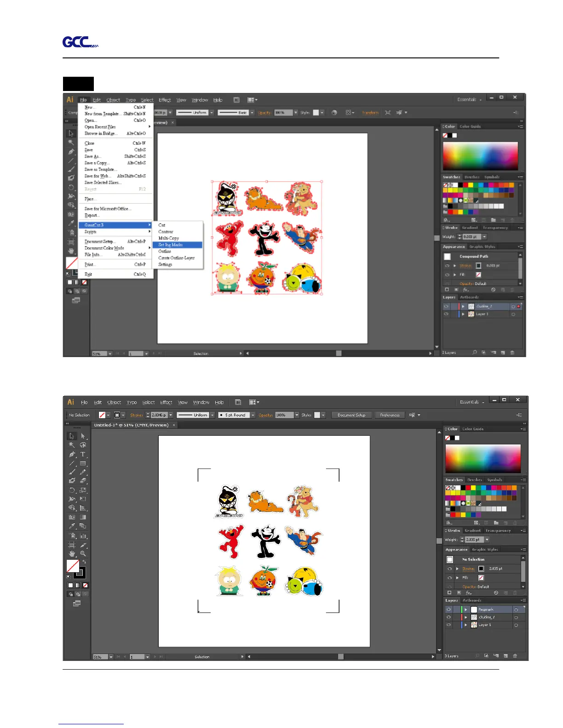Expand the Regmark layer in lower window
The height and width of the screenshot is (728, 563).
(465, 609)
